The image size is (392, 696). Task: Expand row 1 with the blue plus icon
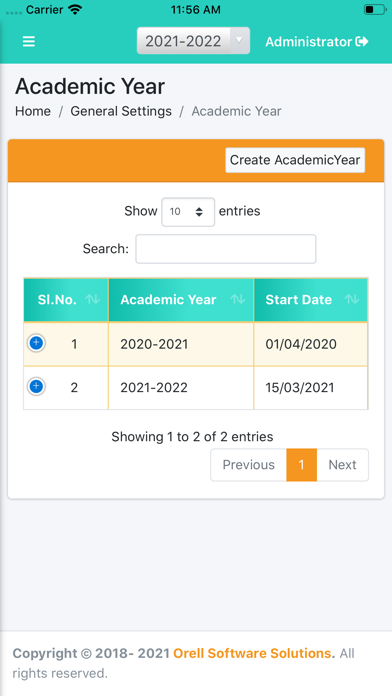(36, 343)
